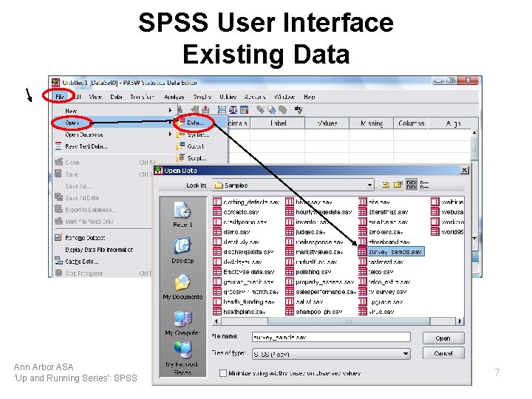532x399 pixels.
Task: Open the Window menu
Action: pyautogui.click(x=284, y=97)
